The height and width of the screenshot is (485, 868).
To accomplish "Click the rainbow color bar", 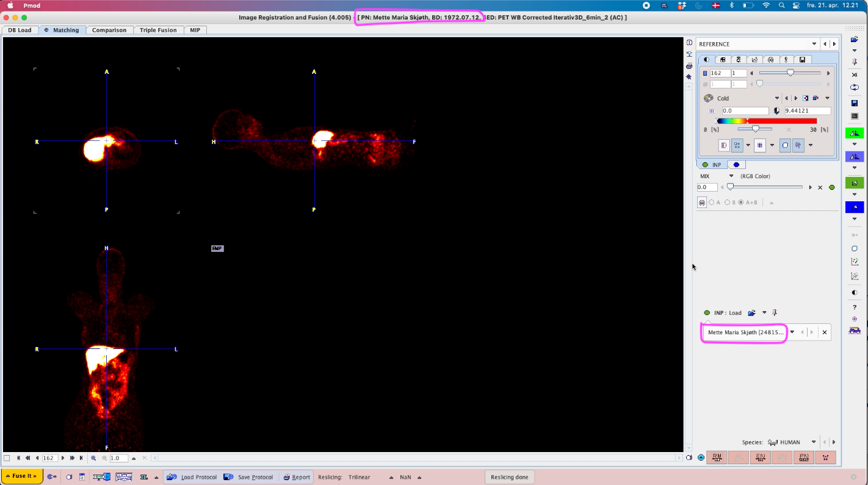I will (766, 121).
